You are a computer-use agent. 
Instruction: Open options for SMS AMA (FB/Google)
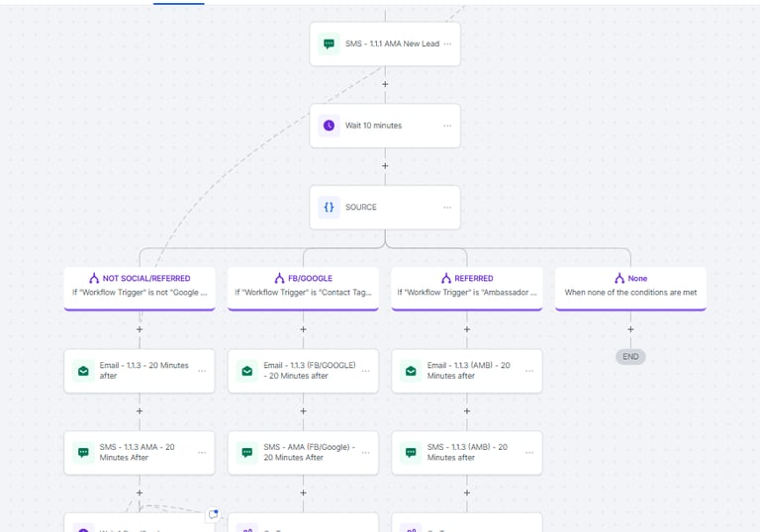(x=365, y=453)
